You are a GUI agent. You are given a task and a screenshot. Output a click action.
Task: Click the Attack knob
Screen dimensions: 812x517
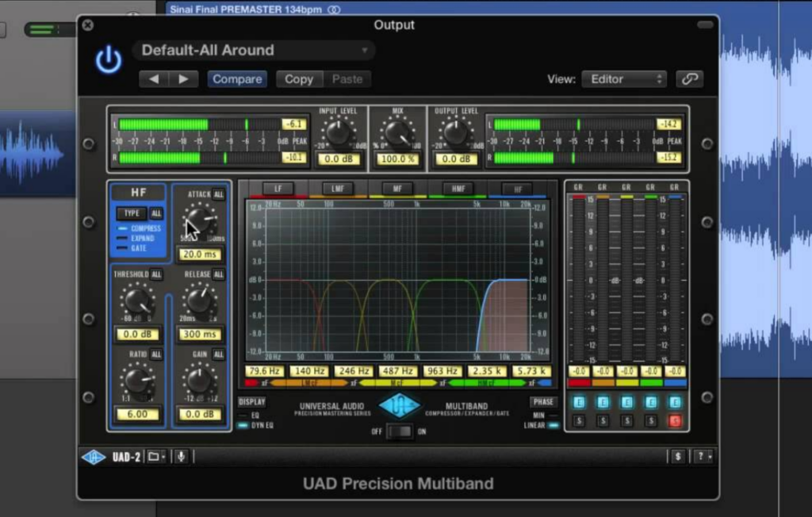[200, 220]
